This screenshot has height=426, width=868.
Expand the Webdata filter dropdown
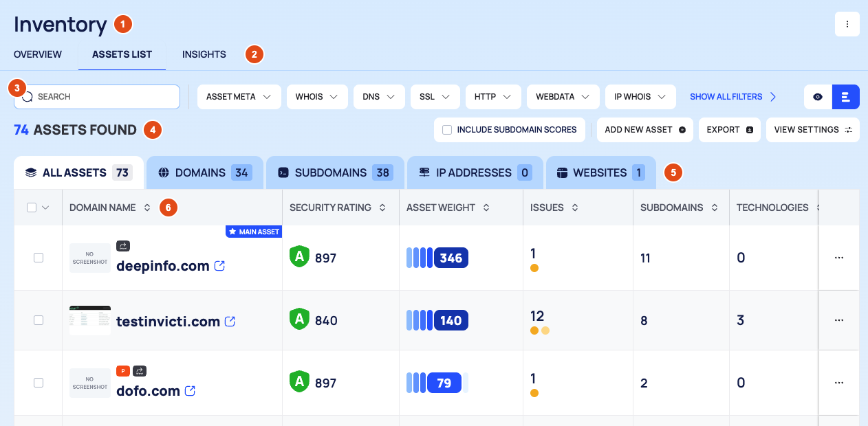(563, 97)
